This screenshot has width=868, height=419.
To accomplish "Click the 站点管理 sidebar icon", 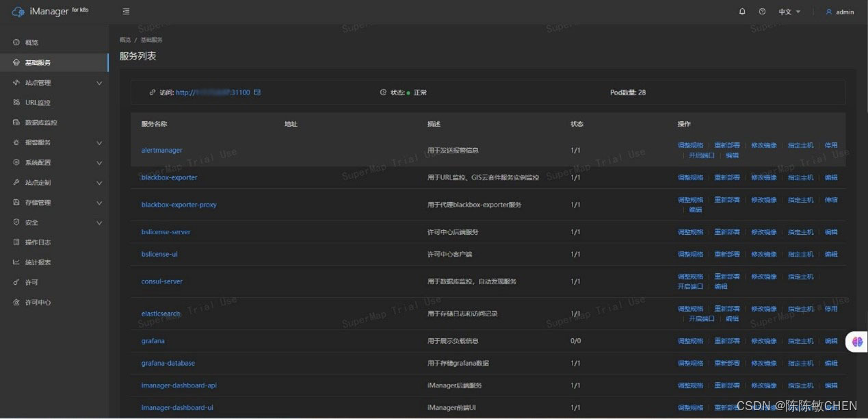I will click(x=16, y=83).
